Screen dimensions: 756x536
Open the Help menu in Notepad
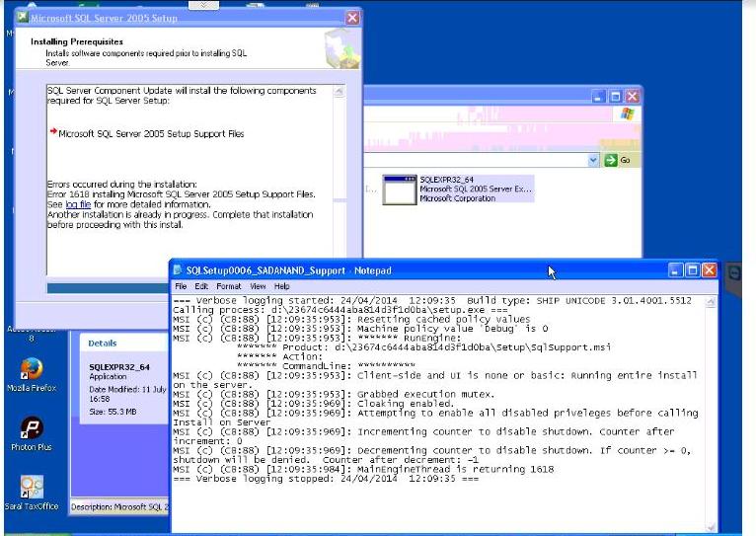(x=282, y=286)
